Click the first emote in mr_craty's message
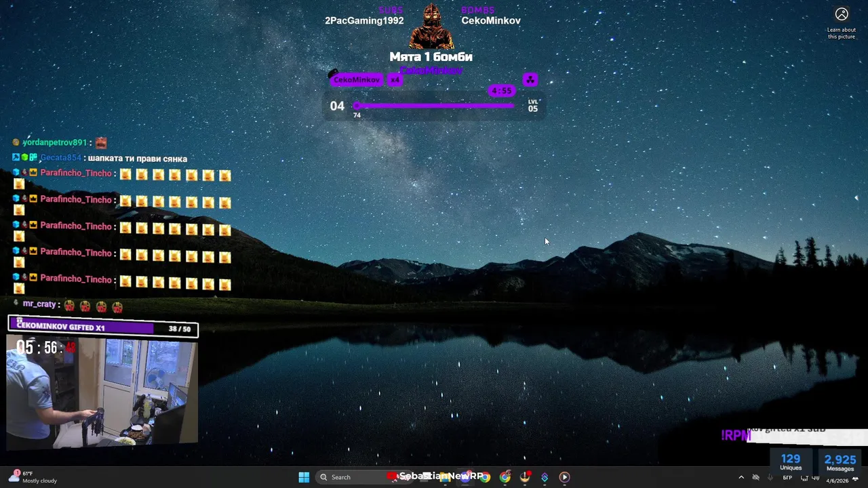 point(68,306)
